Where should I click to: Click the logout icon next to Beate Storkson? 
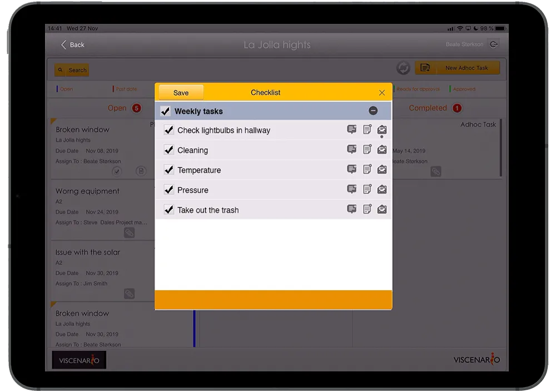494,44
